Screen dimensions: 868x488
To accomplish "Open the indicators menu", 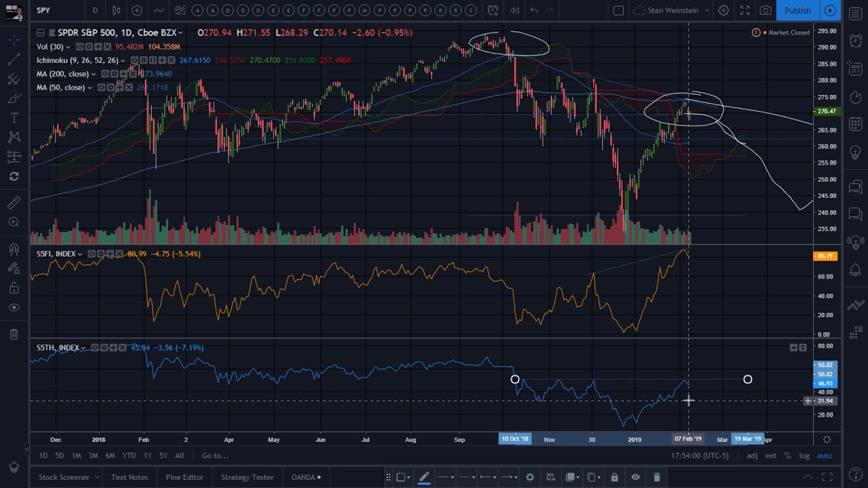I will (158, 10).
